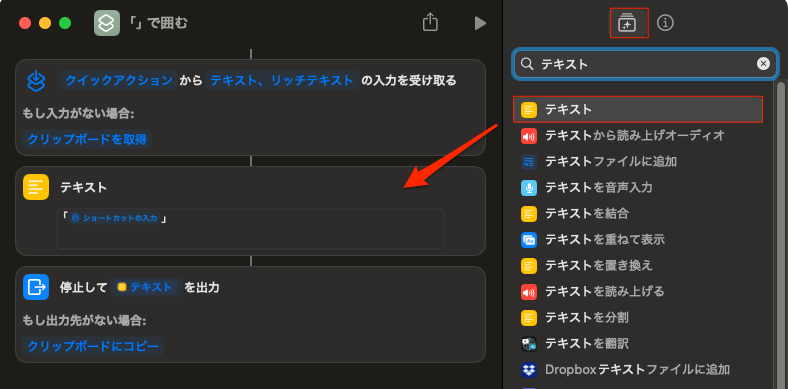This screenshot has height=389, width=788.
Task: Close the window with red button
Action: click(25, 23)
